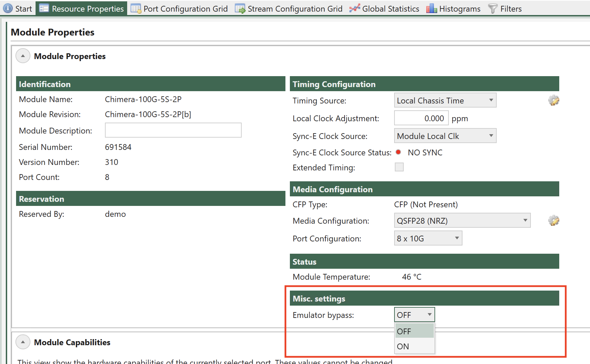Select ON in Emulator bypass list

coord(414,346)
